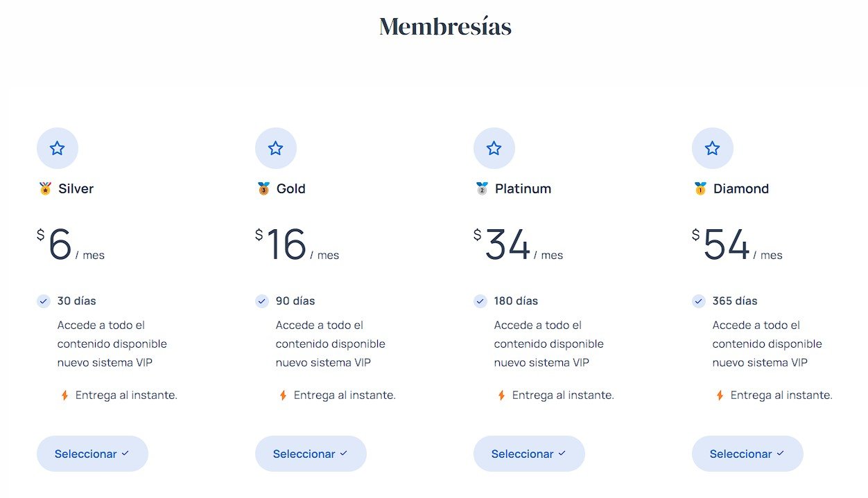Click the checkmark next to 365 días
This screenshot has width=868, height=498.
(699, 301)
